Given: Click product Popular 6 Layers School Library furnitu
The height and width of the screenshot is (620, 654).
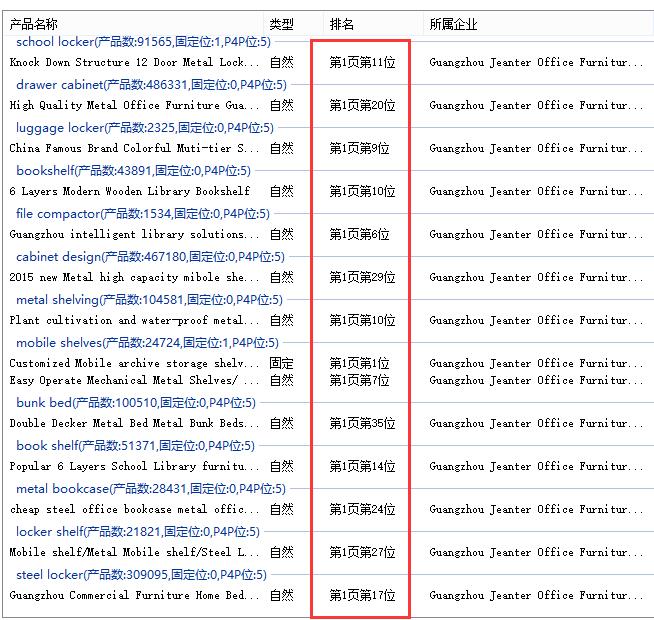Looking at the screenshot, I should tap(134, 466).
